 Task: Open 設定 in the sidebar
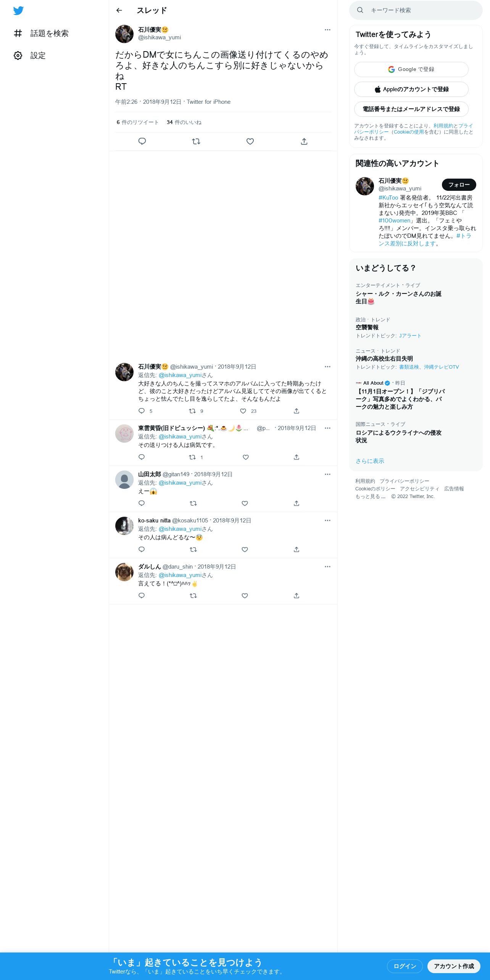(x=30, y=56)
